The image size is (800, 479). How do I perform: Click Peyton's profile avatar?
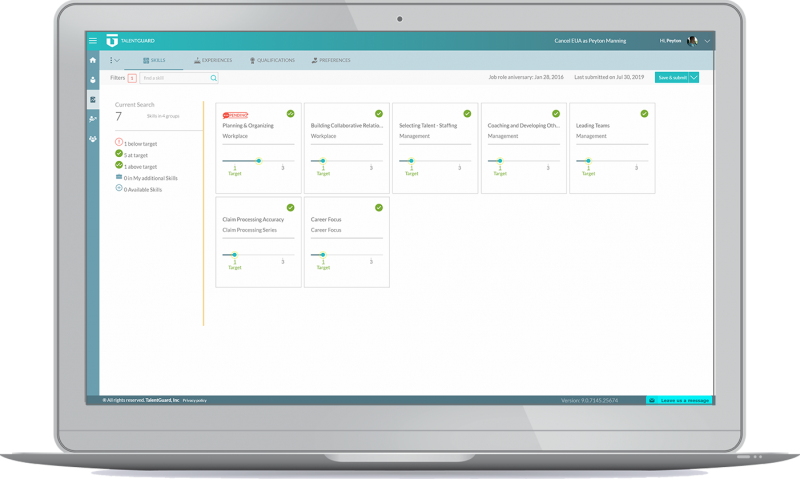coord(692,41)
